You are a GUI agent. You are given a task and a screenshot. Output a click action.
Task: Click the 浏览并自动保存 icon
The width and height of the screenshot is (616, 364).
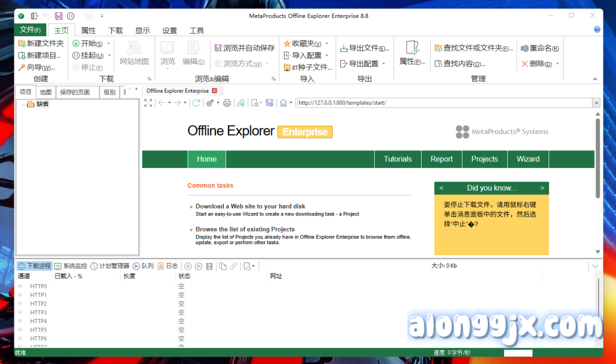218,48
